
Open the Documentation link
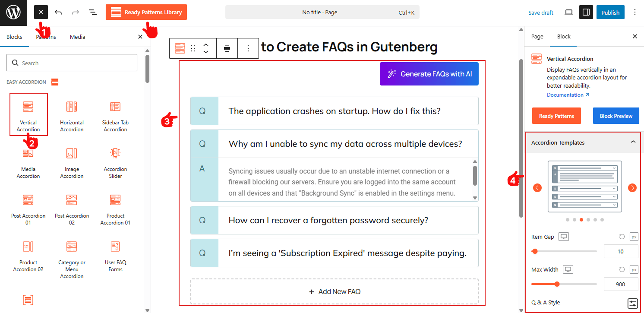[x=568, y=95]
